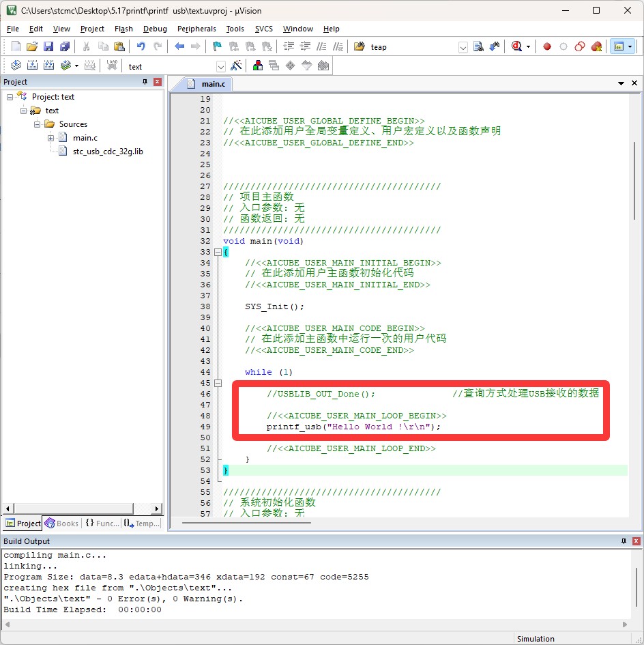This screenshot has height=645, width=644.
Task: Open the Peripherals menu
Action: pos(196,29)
